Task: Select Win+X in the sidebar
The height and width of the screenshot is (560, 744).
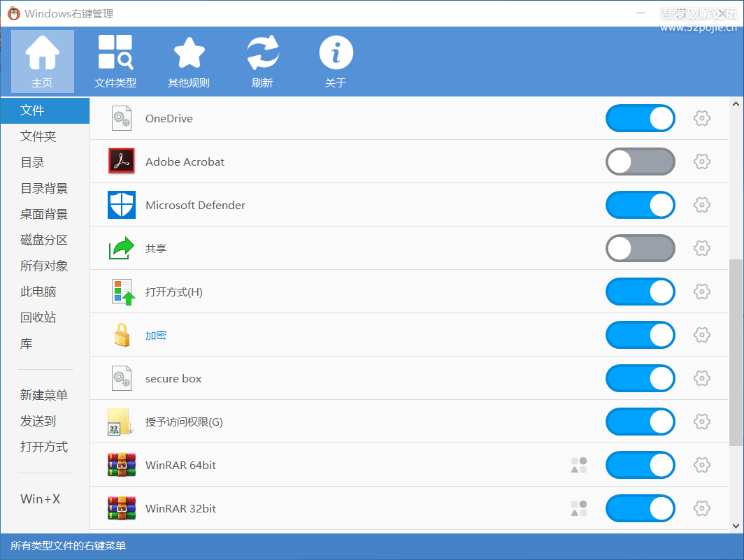Action: (x=41, y=498)
